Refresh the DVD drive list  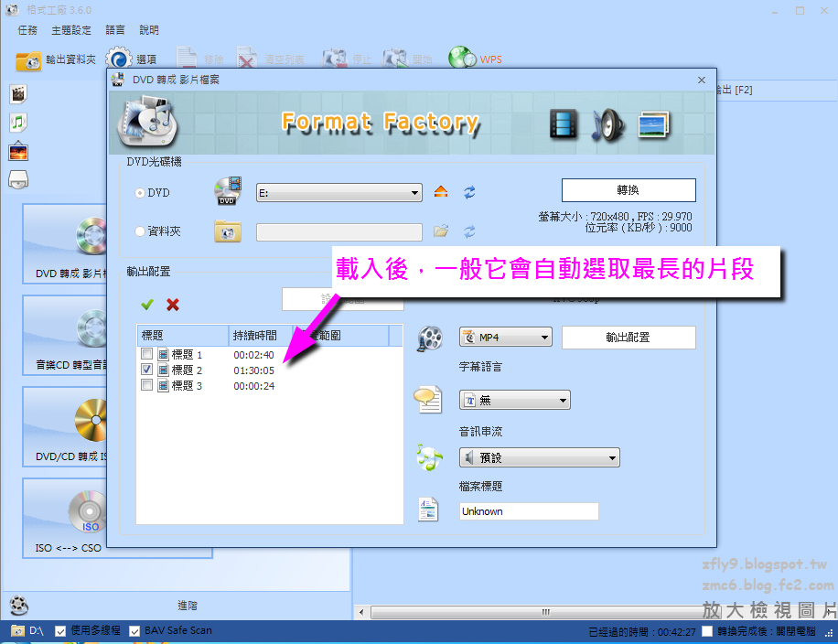[469, 192]
